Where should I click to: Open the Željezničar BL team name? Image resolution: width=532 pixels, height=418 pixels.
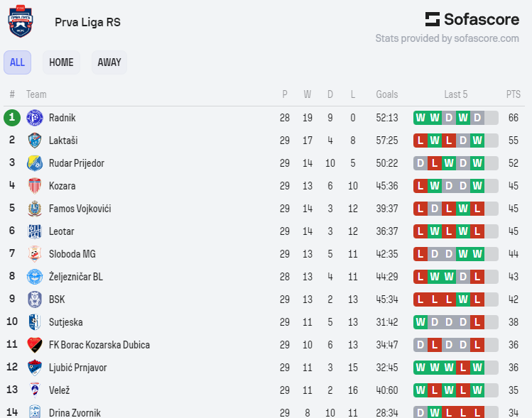(x=76, y=277)
